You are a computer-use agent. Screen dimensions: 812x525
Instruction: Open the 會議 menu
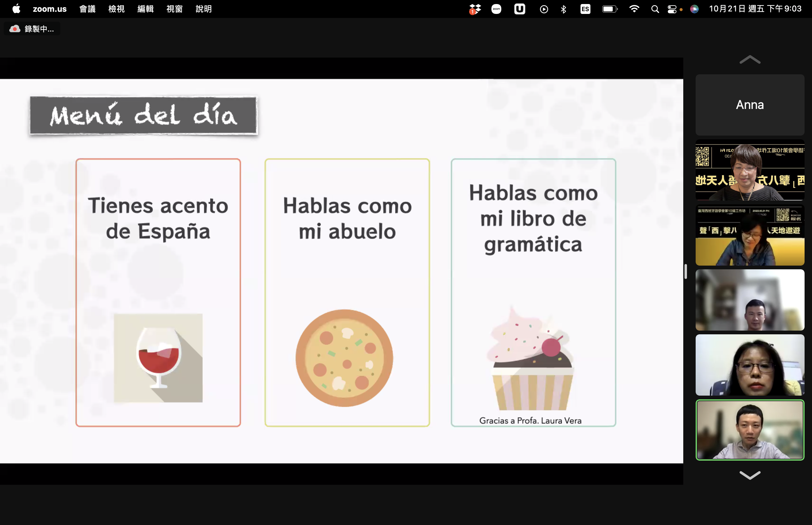coord(87,9)
